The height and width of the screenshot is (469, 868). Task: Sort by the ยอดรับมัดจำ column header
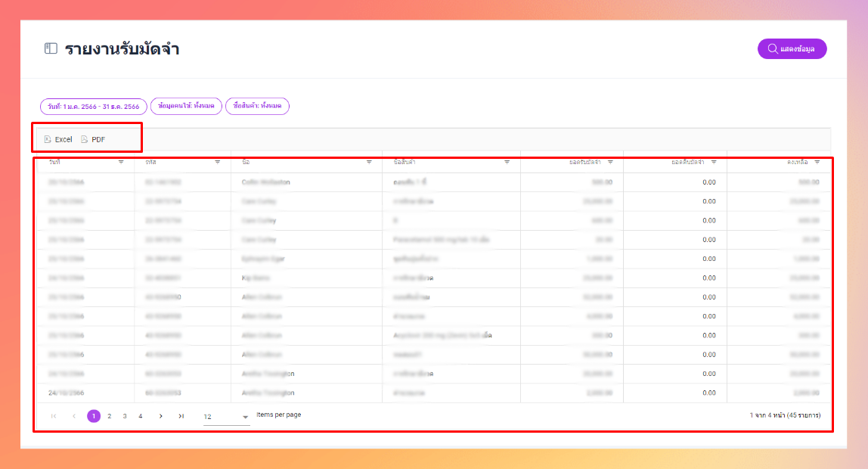585,162
